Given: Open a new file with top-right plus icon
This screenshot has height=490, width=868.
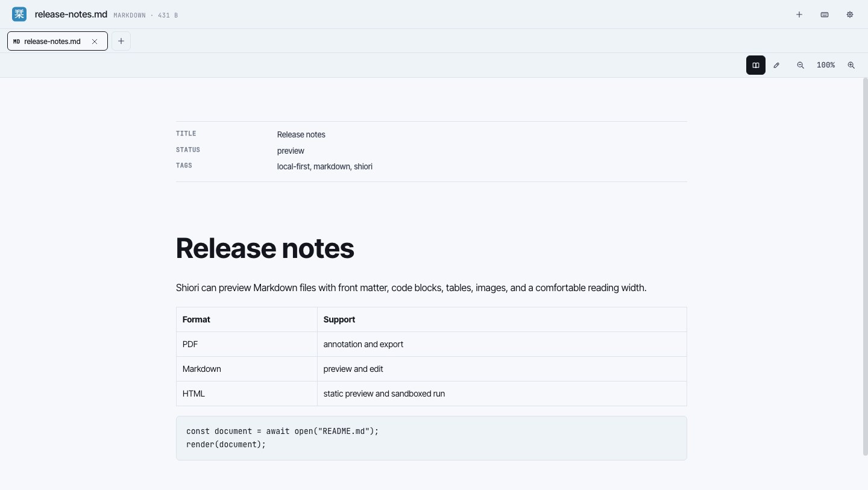Looking at the screenshot, I should (x=799, y=14).
